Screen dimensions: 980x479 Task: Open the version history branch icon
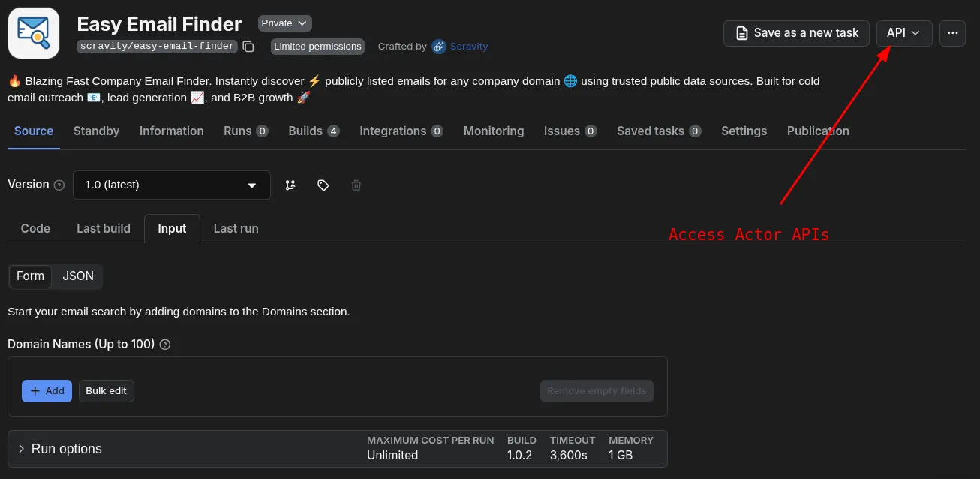pyautogui.click(x=290, y=185)
